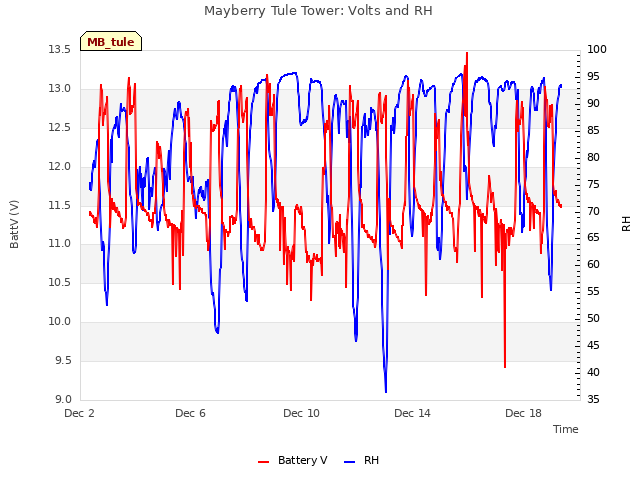Click the 12.0 left axis tick label

[x=60, y=166]
